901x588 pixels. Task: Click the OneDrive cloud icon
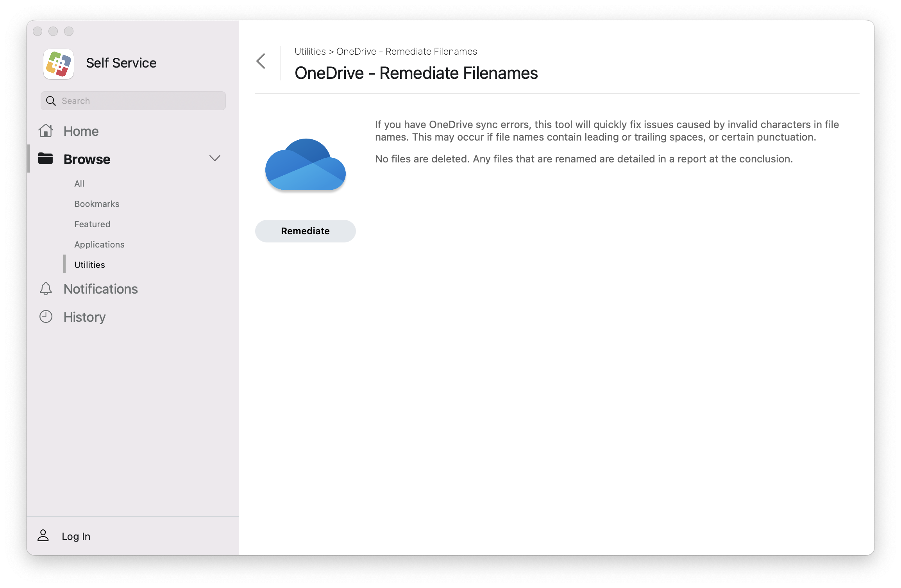306,164
